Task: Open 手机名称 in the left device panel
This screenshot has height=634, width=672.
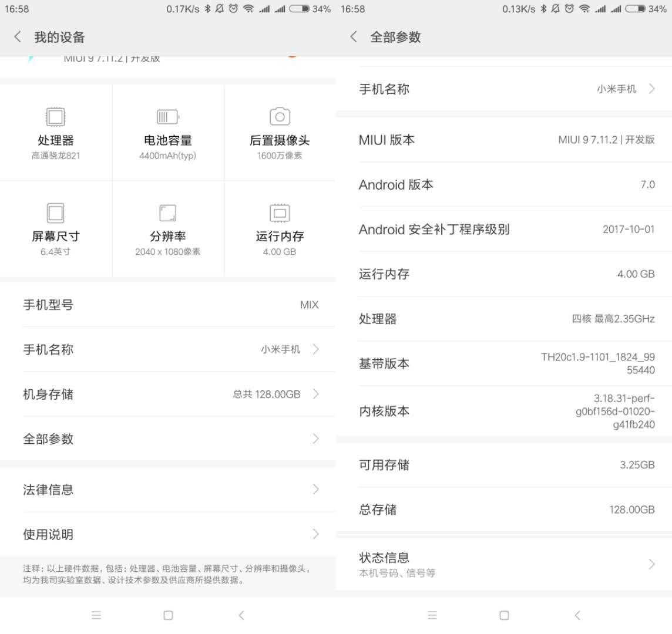Action: click(170, 349)
